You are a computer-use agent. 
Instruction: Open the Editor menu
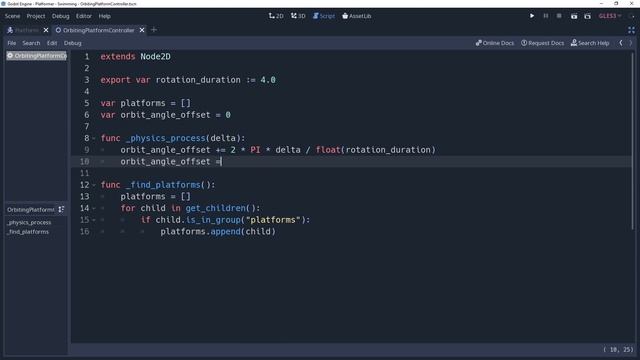click(84, 16)
